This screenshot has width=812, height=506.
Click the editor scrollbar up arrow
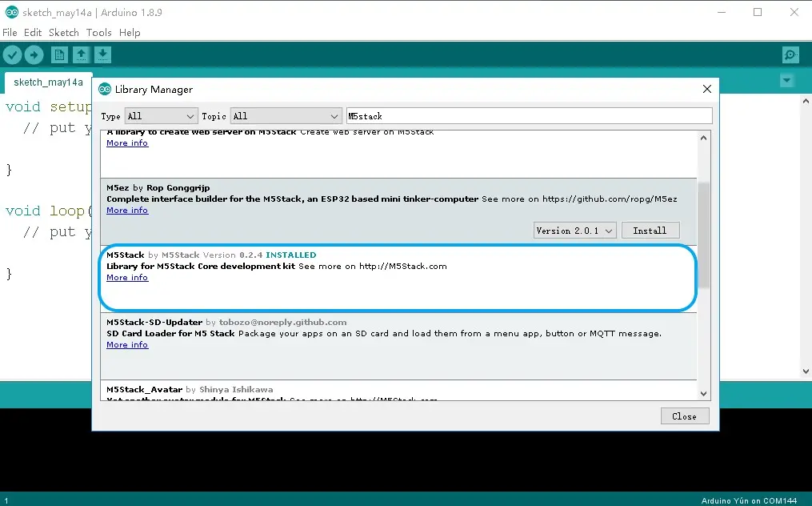pyautogui.click(x=806, y=101)
